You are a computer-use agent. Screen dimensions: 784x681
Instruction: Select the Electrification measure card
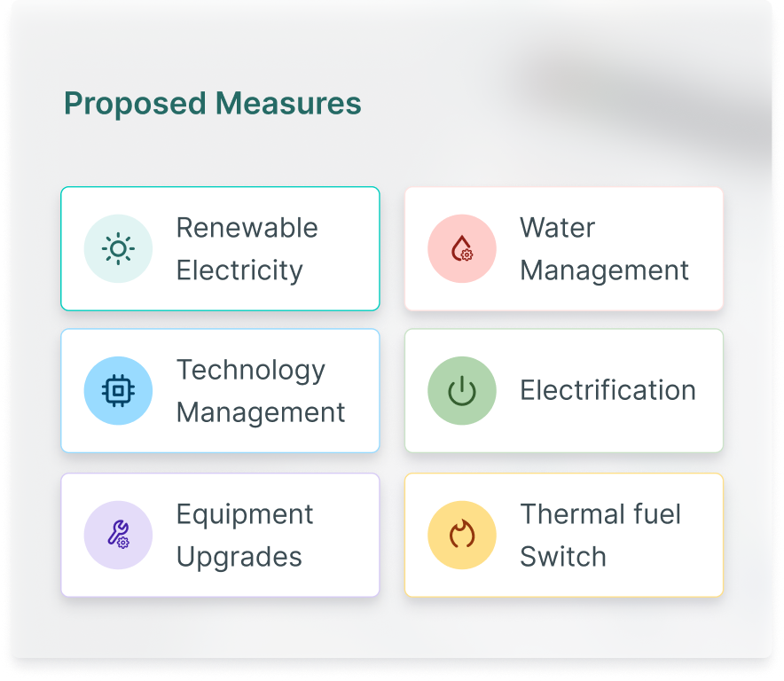tap(564, 390)
